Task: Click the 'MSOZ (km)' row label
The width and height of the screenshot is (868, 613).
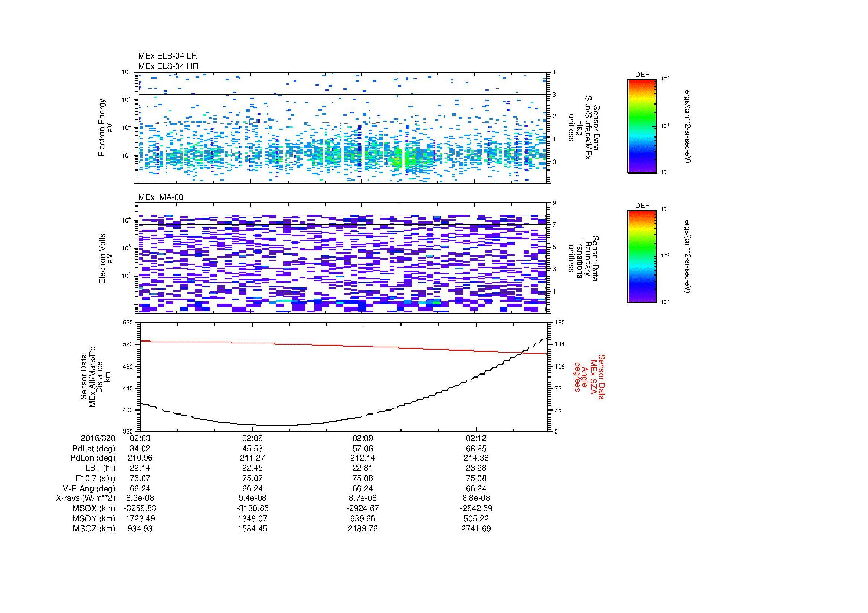Action: pyautogui.click(x=94, y=529)
